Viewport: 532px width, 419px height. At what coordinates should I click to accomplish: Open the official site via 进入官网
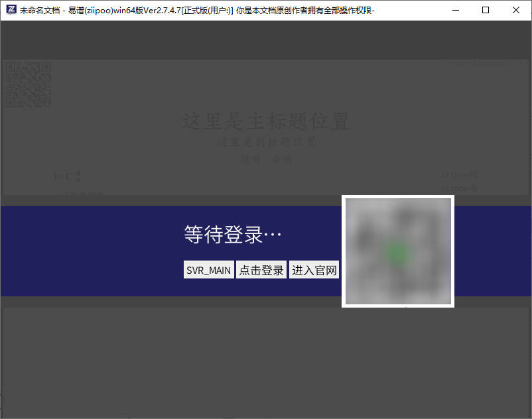(x=314, y=270)
